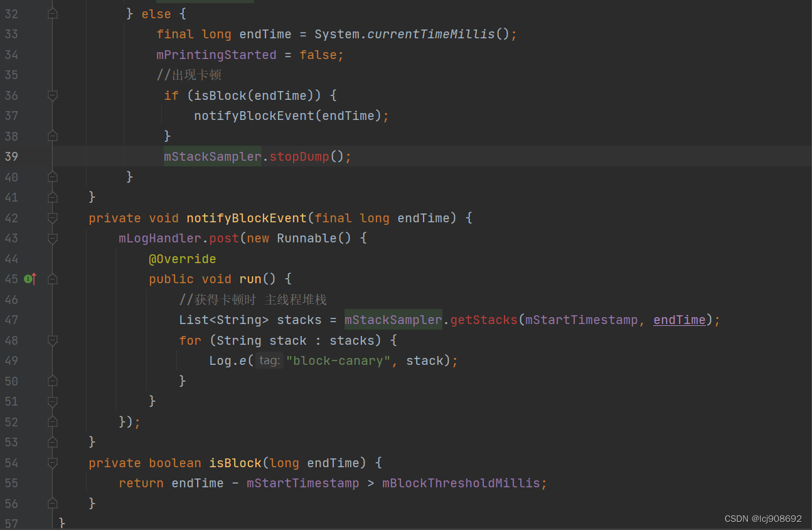The image size is (812, 530).
Task: Click the fold end marker on line 56
Action: coord(53,504)
